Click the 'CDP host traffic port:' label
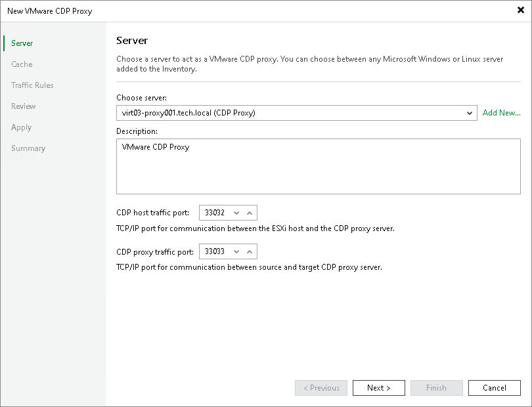Screen dimensions: 532x407 click(x=152, y=213)
